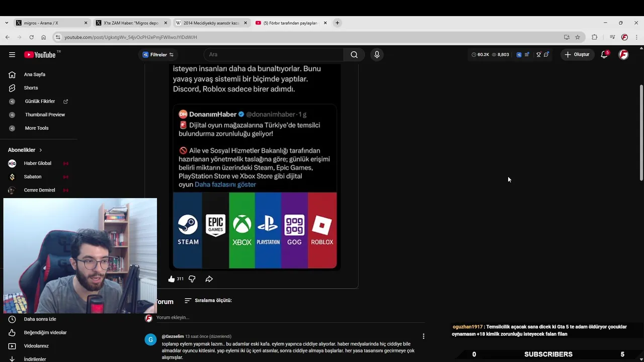
Task: Open the vidIQ stats list icon
Action: coord(527,54)
